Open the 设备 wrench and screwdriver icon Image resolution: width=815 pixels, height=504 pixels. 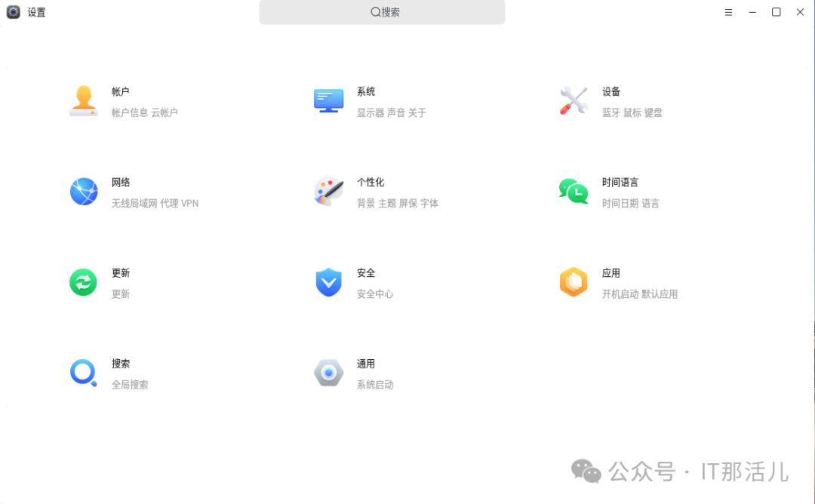pos(574,101)
